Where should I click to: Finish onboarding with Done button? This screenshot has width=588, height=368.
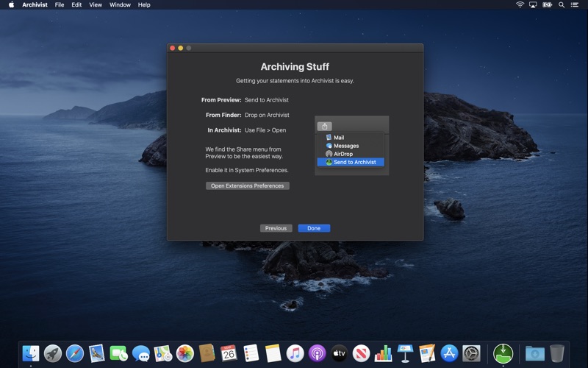pyautogui.click(x=314, y=228)
